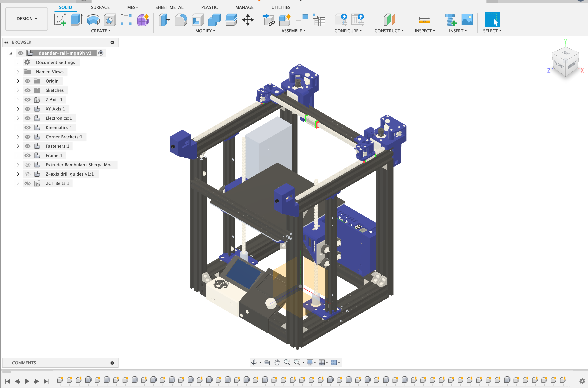Switch to the SHEET METAL tab

point(169,7)
